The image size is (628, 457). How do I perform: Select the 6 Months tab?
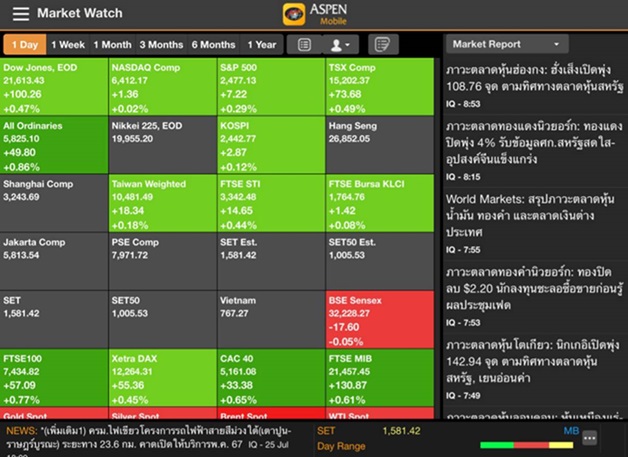pos(213,44)
